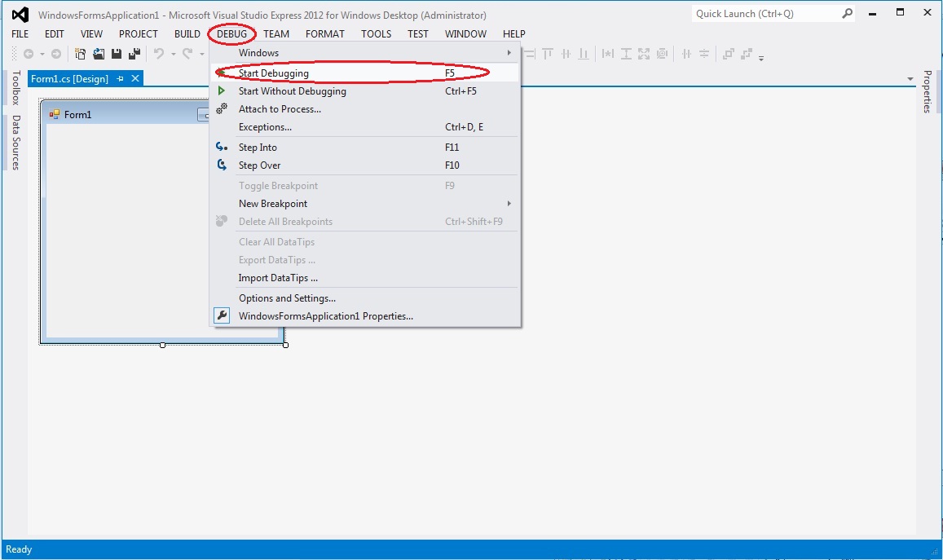Open the Toolbox side panel tab
This screenshot has width=943, height=560.
(15, 88)
